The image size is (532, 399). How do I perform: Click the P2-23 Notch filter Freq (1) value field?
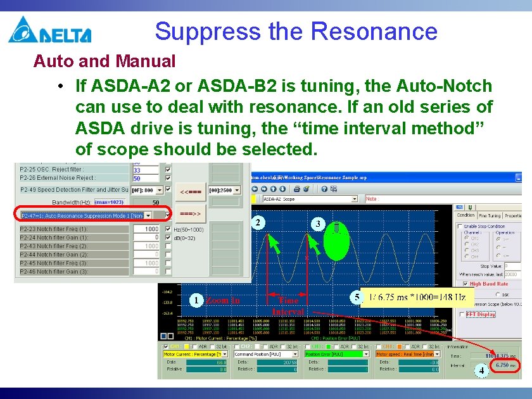pos(146,229)
